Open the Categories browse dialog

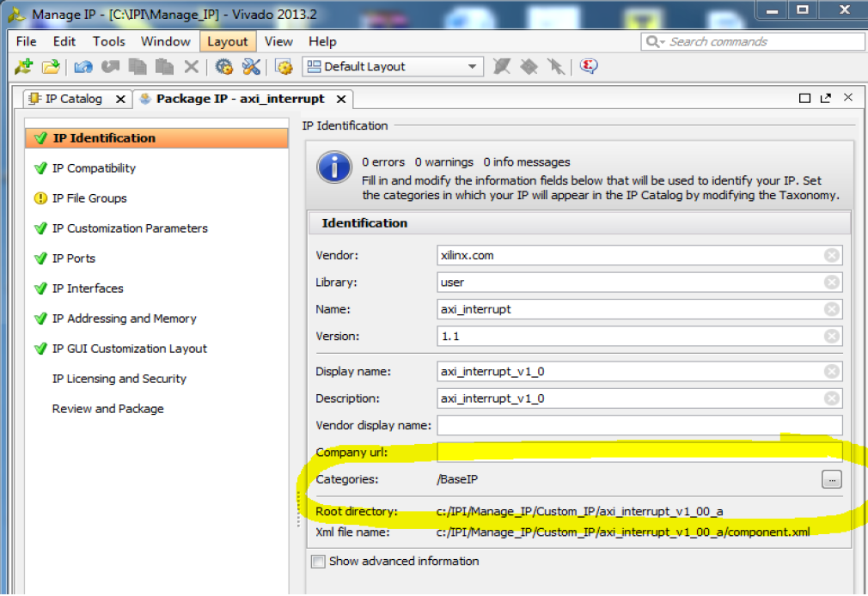pos(831,479)
